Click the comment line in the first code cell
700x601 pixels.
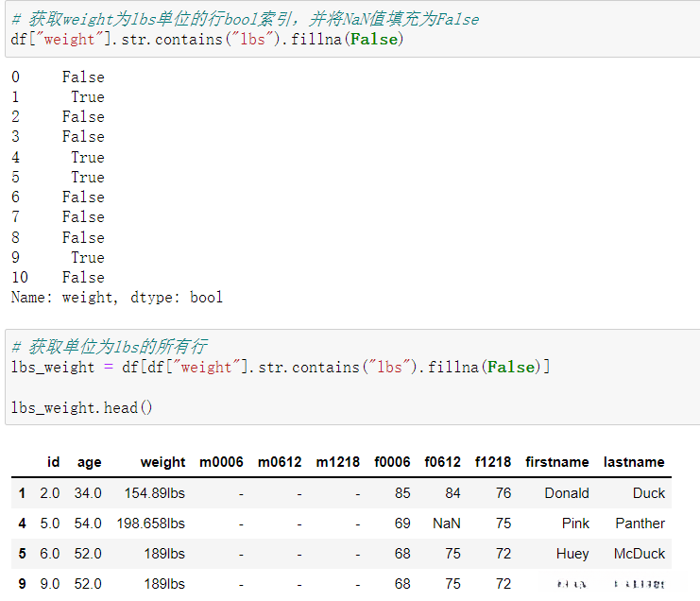[x=245, y=19]
